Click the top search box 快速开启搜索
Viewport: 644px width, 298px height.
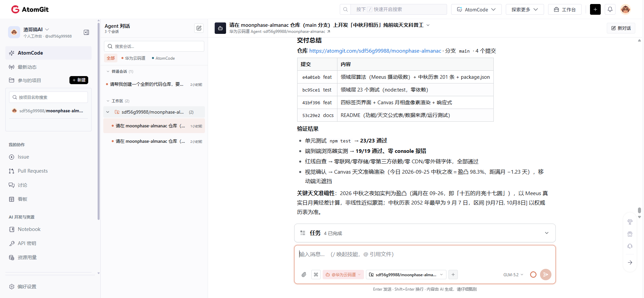pos(398,9)
